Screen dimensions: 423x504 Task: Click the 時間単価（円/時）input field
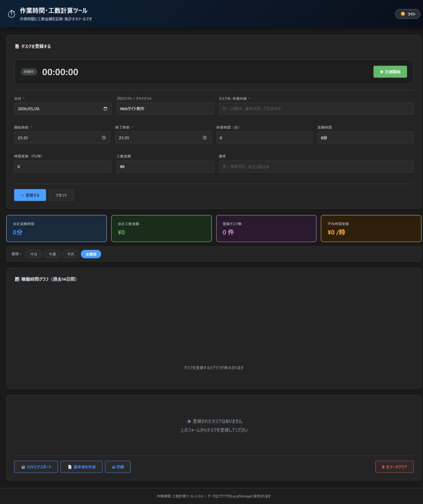pos(63,166)
